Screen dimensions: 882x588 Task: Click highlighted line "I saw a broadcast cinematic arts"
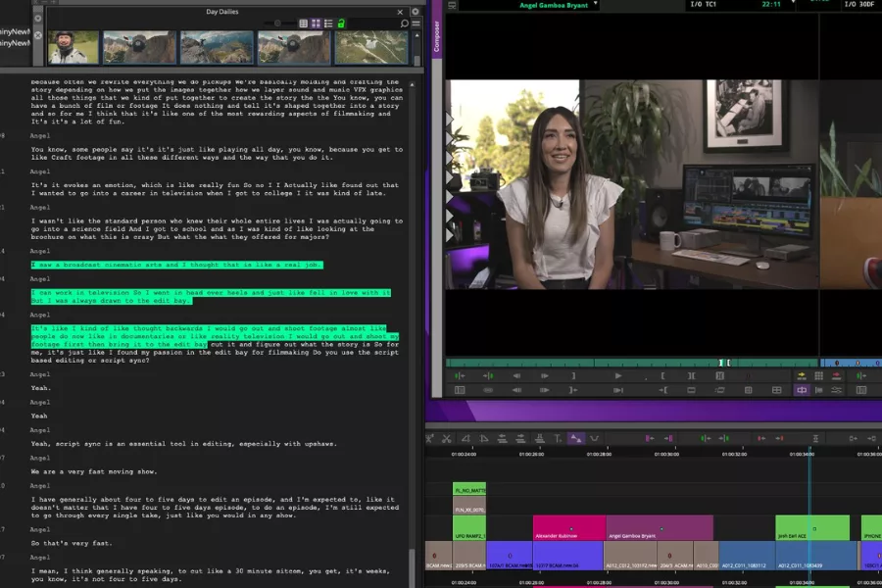[176, 265]
